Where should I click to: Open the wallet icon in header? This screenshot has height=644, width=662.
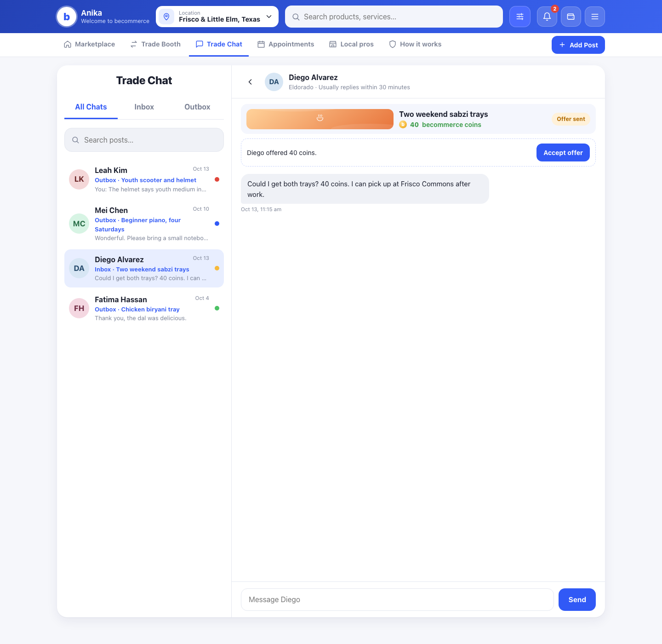571,17
